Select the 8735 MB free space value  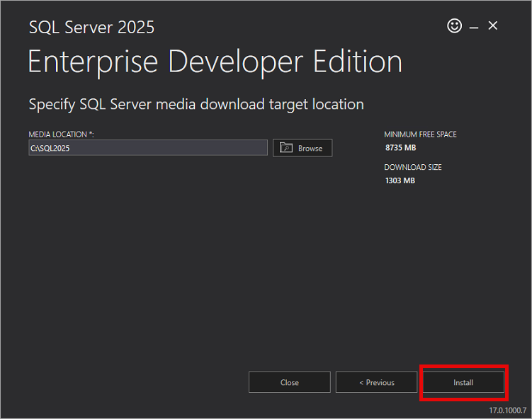[400, 147]
